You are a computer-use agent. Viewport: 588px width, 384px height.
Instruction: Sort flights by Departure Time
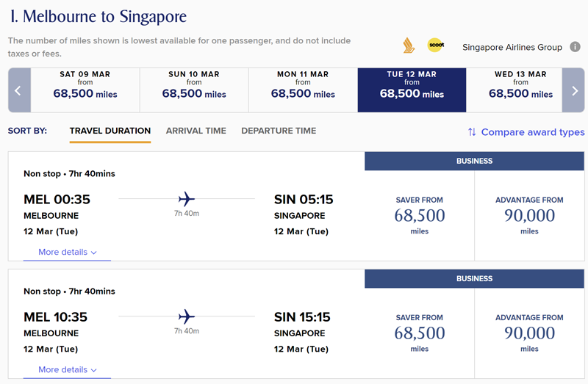279,131
